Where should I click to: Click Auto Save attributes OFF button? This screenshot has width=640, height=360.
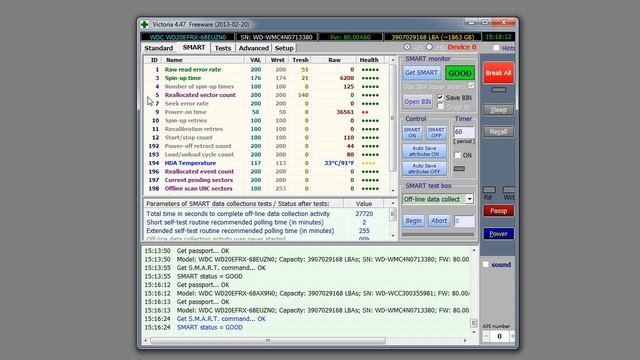(424, 169)
